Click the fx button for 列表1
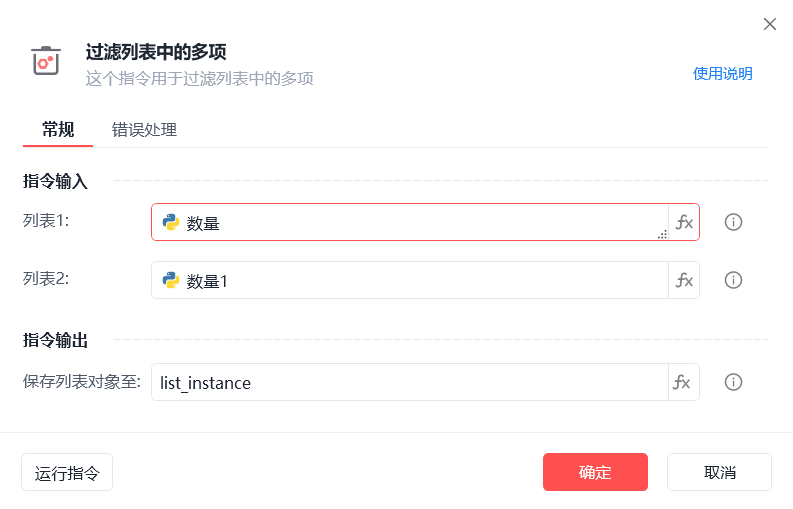 click(684, 222)
